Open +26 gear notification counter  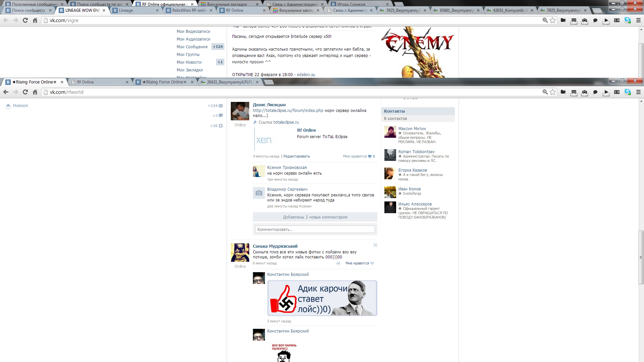click(x=217, y=126)
